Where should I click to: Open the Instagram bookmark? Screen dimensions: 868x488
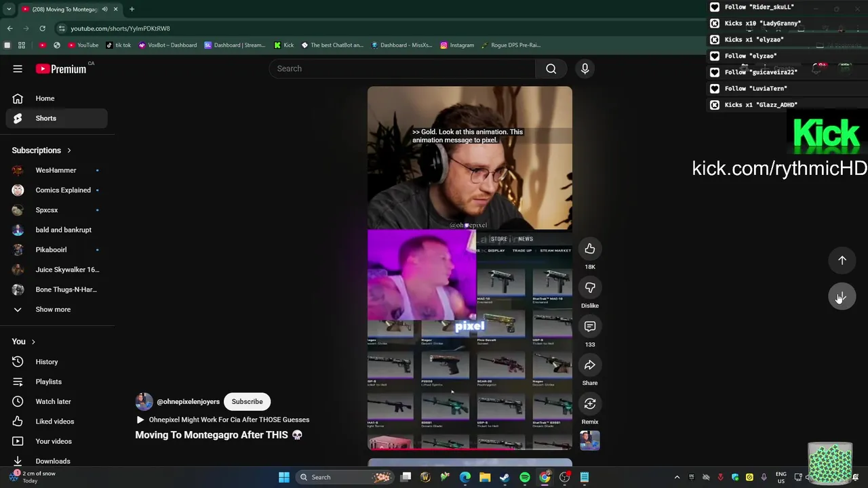tap(457, 45)
